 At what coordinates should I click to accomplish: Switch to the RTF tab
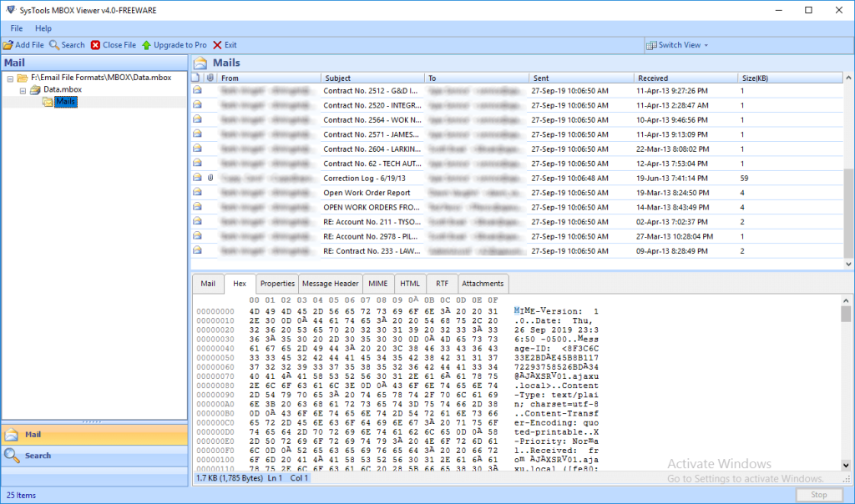point(442,284)
